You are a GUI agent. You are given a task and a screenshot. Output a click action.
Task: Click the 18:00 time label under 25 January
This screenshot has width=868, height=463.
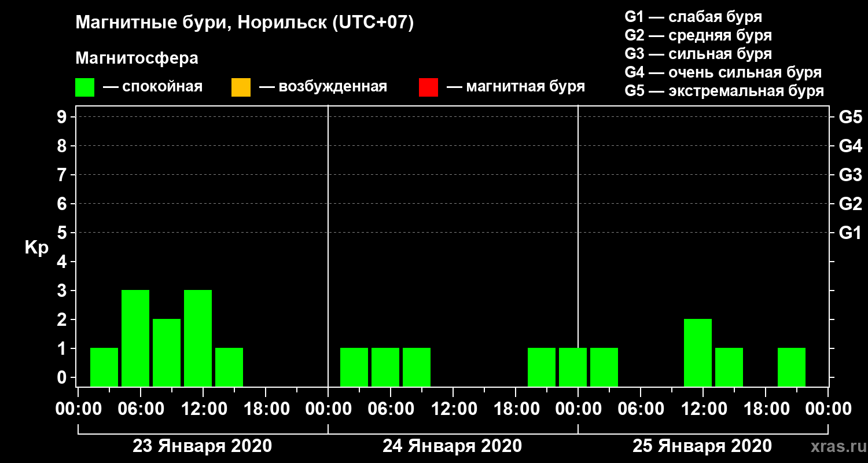[x=766, y=409]
